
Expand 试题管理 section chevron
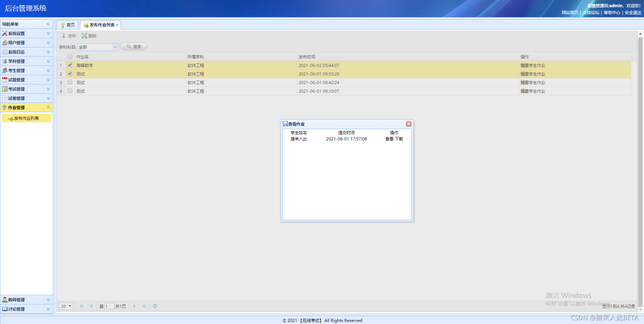point(48,80)
